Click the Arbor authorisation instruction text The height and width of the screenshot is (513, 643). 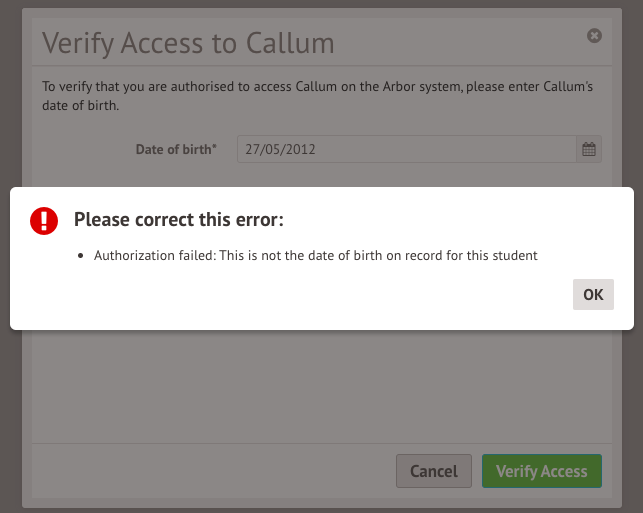pyautogui.click(x=317, y=96)
